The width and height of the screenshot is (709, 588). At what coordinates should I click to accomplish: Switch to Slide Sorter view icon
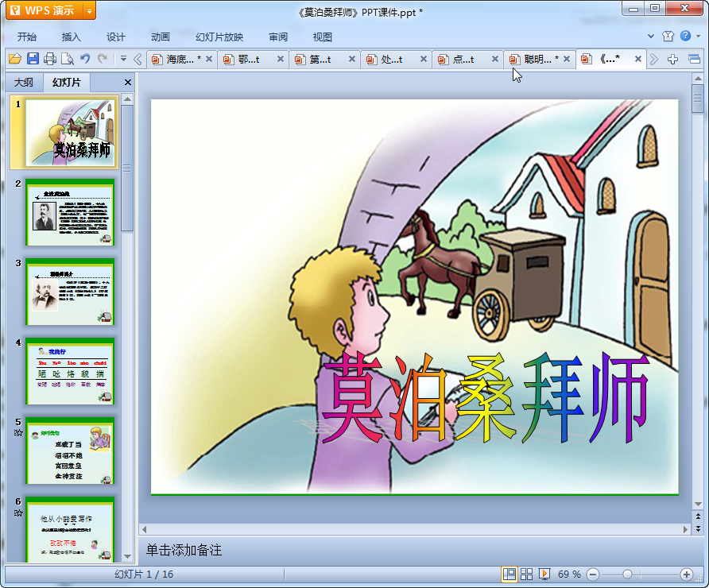tap(527, 574)
